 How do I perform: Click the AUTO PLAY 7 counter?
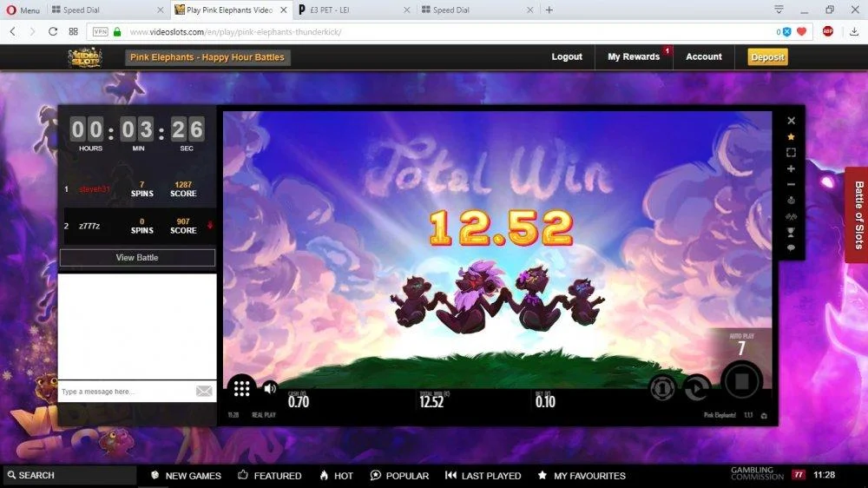(x=741, y=345)
